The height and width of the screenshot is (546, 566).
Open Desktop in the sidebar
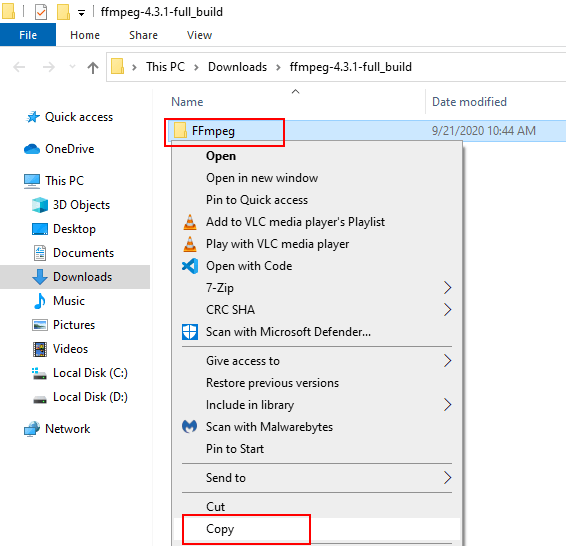tap(74, 229)
